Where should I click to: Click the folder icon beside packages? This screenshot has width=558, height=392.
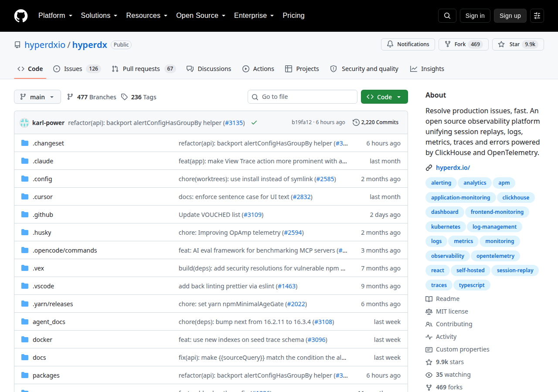[25, 375]
